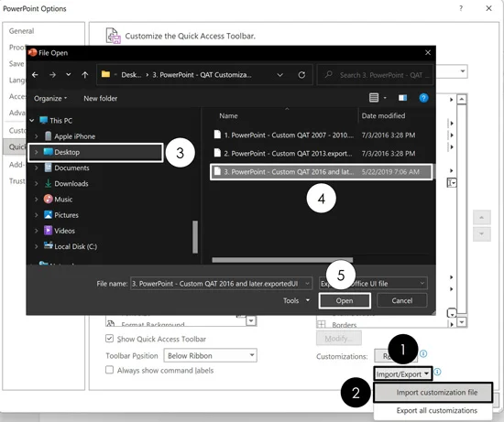This screenshot has height=422, width=504.
Task: Click the info icon beside Import/Export
Action: coord(437,372)
